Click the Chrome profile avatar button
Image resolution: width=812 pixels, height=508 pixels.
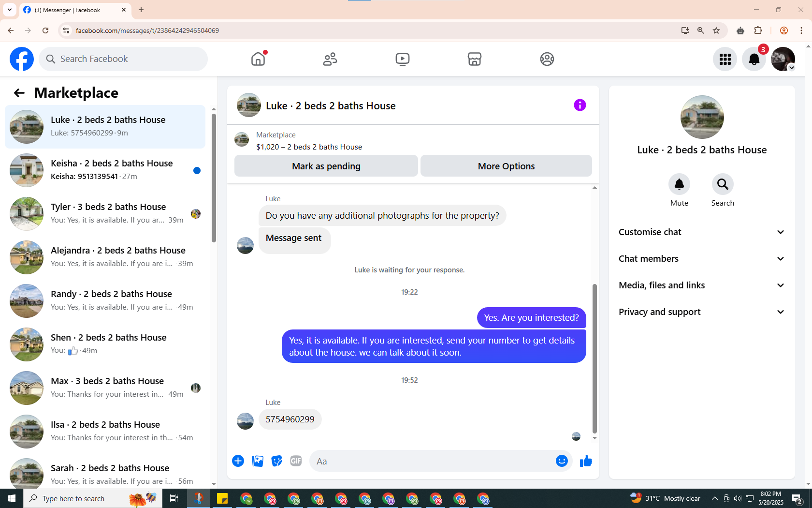tap(783, 30)
